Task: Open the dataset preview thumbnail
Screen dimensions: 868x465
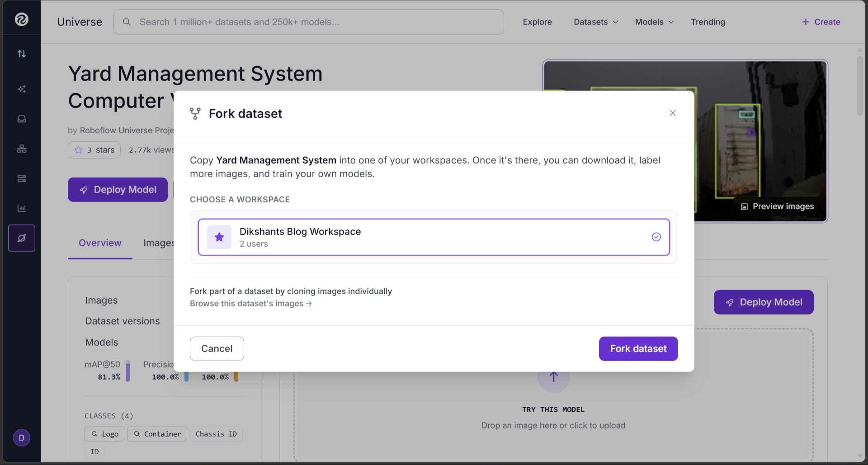Action: (x=685, y=141)
